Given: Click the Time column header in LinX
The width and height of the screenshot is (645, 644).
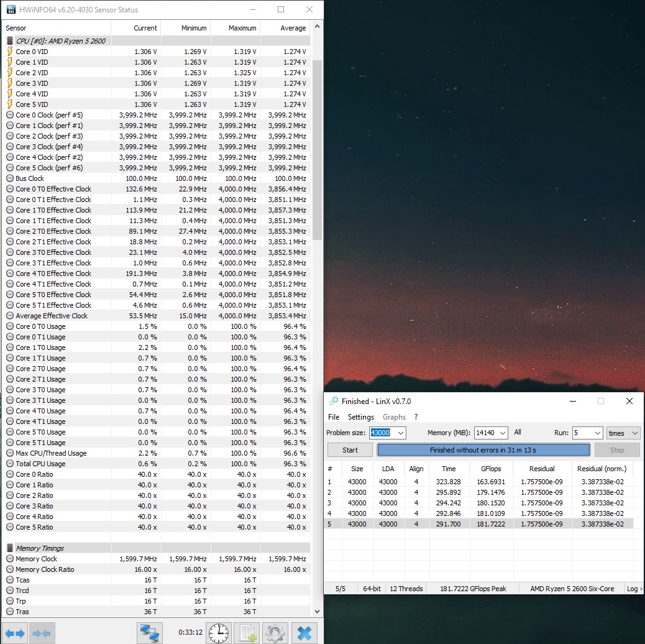Looking at the screenshot, I should (449, 469).
